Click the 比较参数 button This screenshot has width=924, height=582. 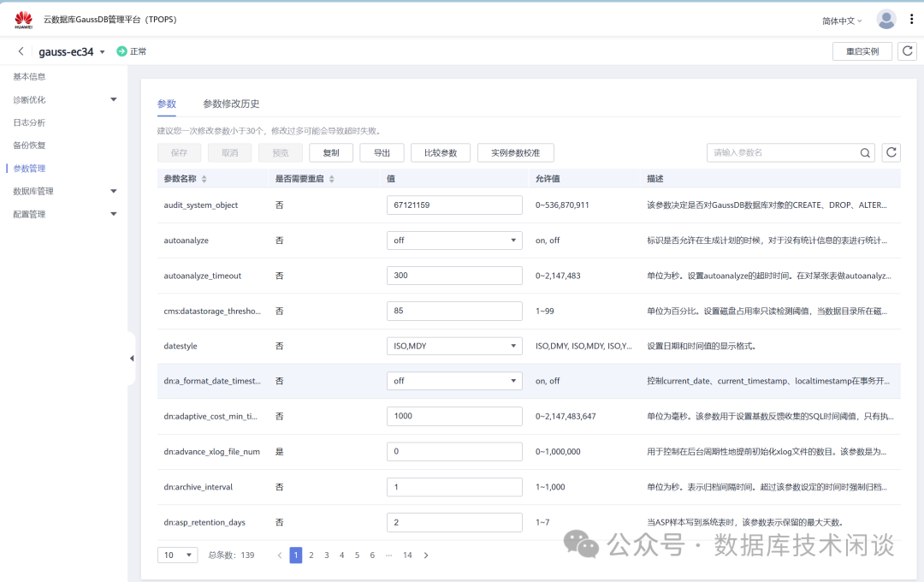pyautogui.click(x=441, y=152)
